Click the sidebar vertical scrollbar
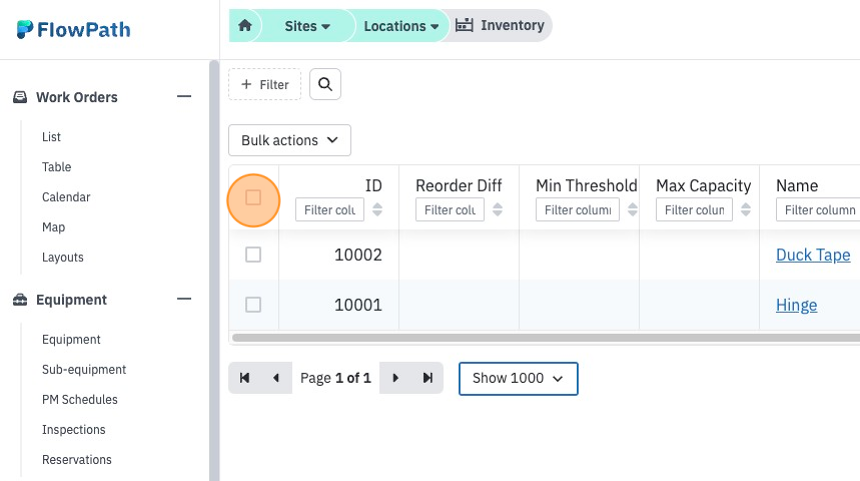 point(214,270)
